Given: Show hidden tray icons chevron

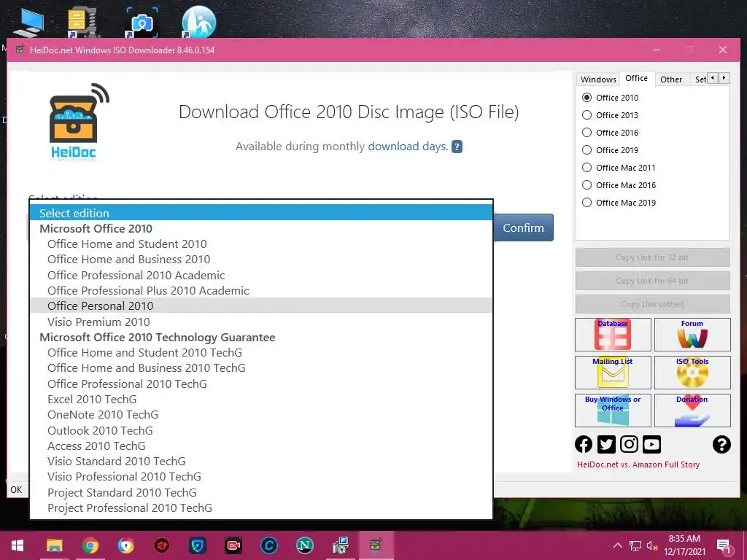Looking at the screenshot, I should (617, 545).
